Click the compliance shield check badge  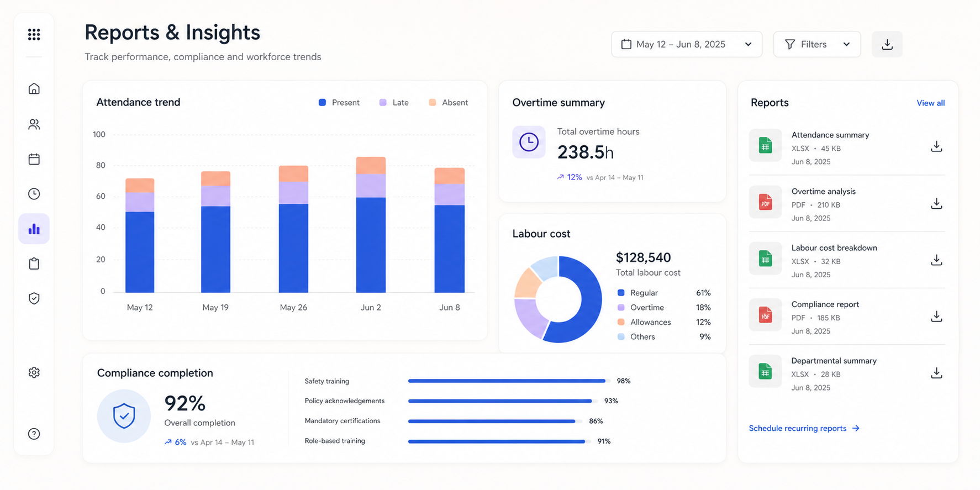[124, 416]
